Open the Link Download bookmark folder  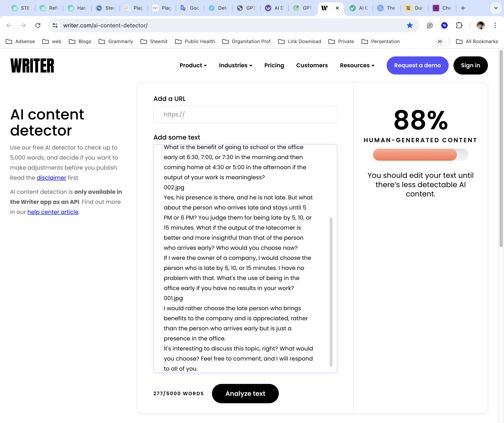click(x=300, y=41)
